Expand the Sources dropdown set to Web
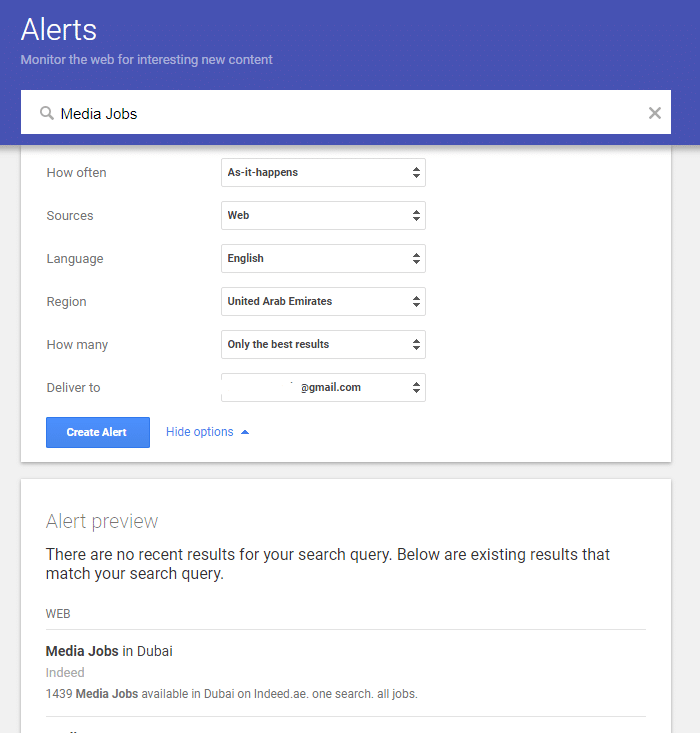 323,215
